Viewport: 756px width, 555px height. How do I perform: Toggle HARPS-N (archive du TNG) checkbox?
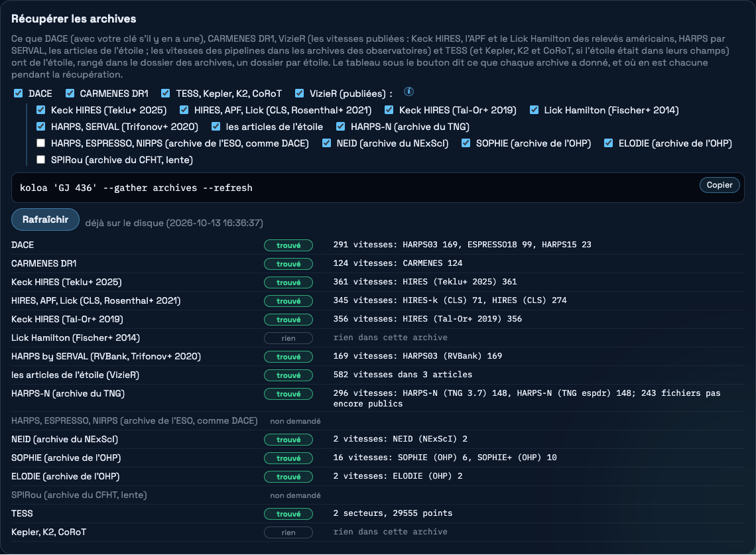point(340,127)
